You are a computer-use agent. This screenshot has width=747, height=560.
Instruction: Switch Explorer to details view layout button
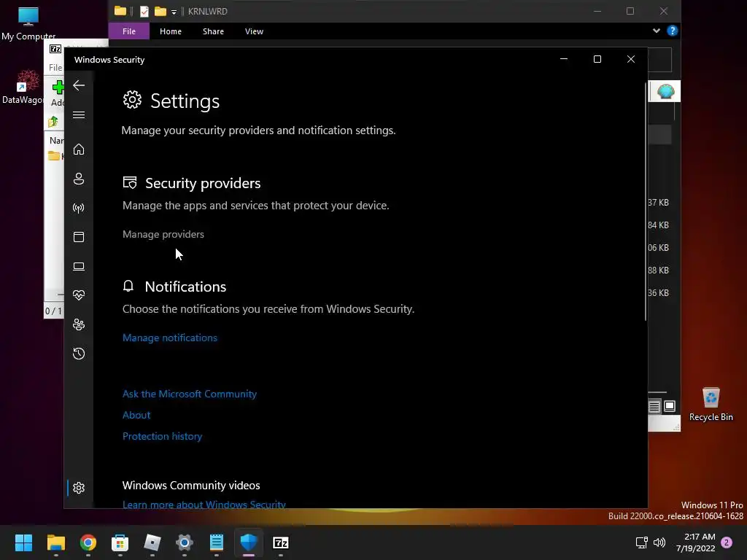(654, 406)
